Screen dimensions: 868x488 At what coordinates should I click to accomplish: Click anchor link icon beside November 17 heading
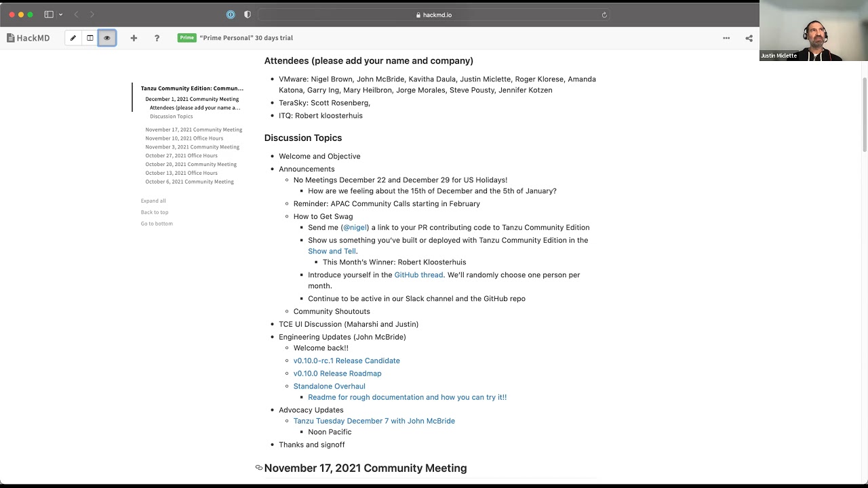(258, 468)
